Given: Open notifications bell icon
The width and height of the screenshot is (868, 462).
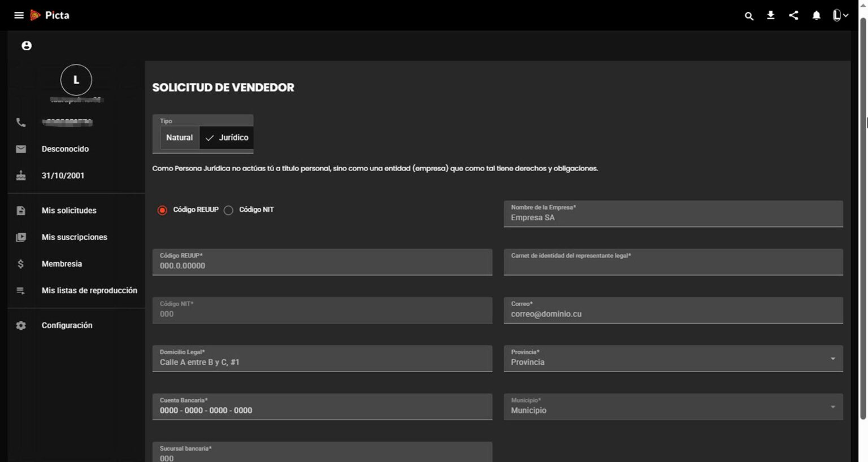Looking at the screenshot, I should pyautogui.click(x=816, y=15).
